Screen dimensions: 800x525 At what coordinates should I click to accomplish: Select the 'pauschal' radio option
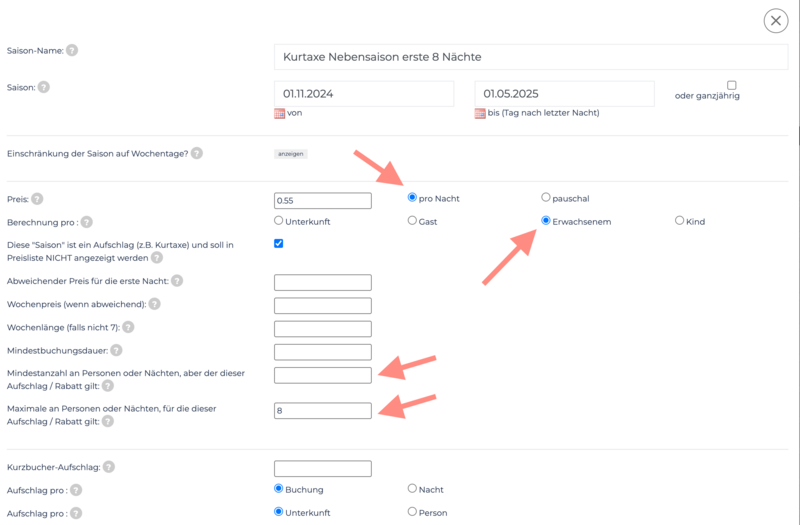(546, 198)
